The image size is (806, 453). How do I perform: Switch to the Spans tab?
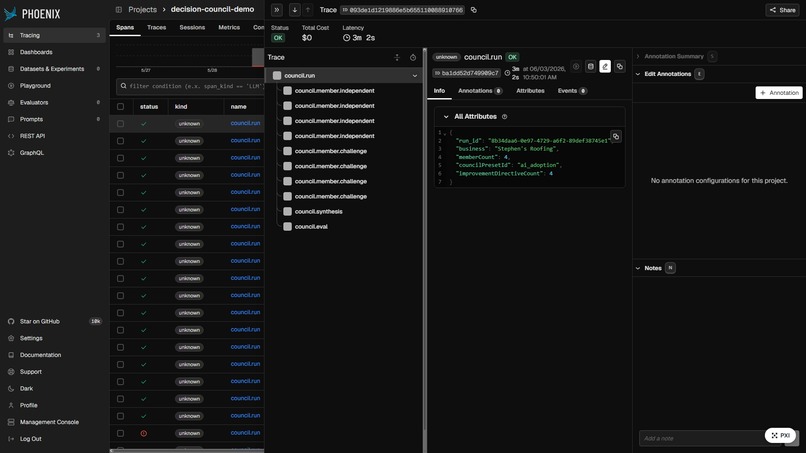click(x=125, y=28)
